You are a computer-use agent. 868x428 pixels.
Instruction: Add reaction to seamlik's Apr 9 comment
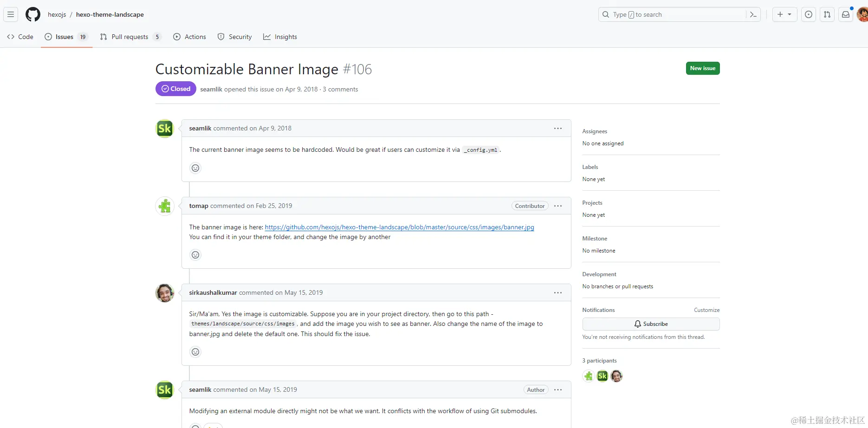(195, 168)
